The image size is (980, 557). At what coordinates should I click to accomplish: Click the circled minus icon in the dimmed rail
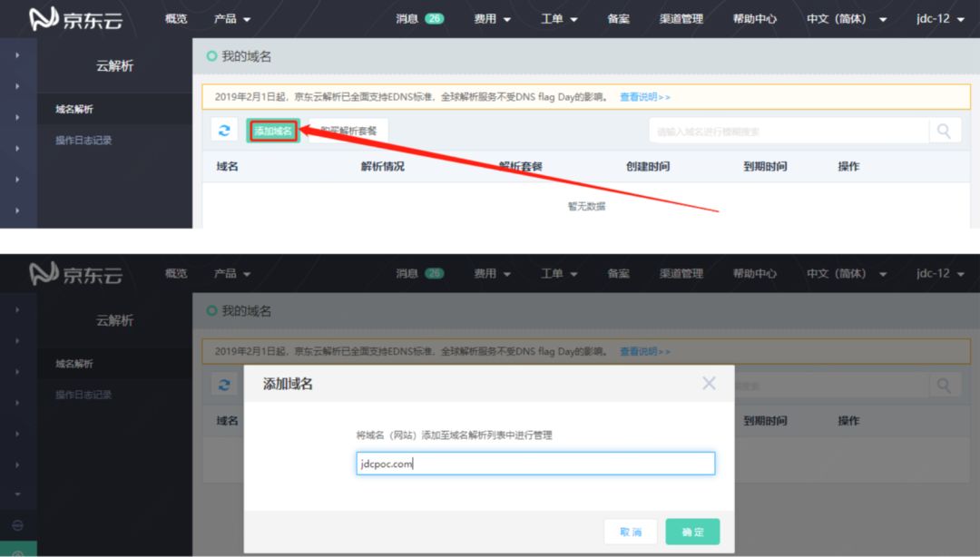tap(17, 525)
